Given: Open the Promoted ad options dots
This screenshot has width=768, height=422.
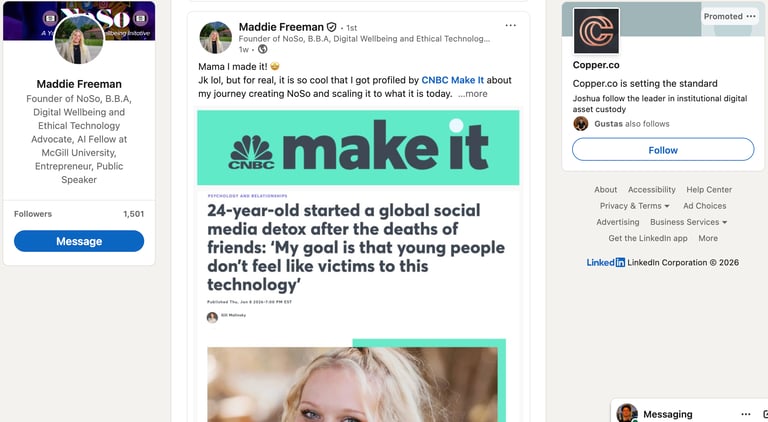Looking at the screenshot, I should tap(751, 16).
